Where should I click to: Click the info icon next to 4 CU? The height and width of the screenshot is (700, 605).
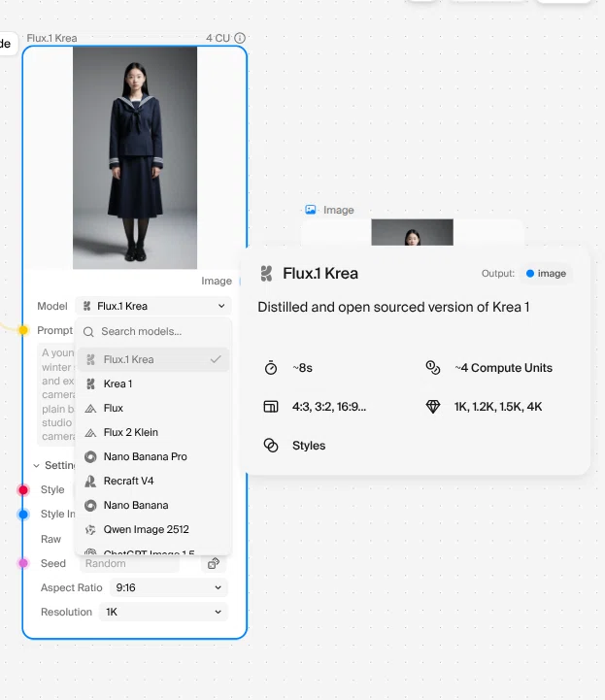pos(240,38)
